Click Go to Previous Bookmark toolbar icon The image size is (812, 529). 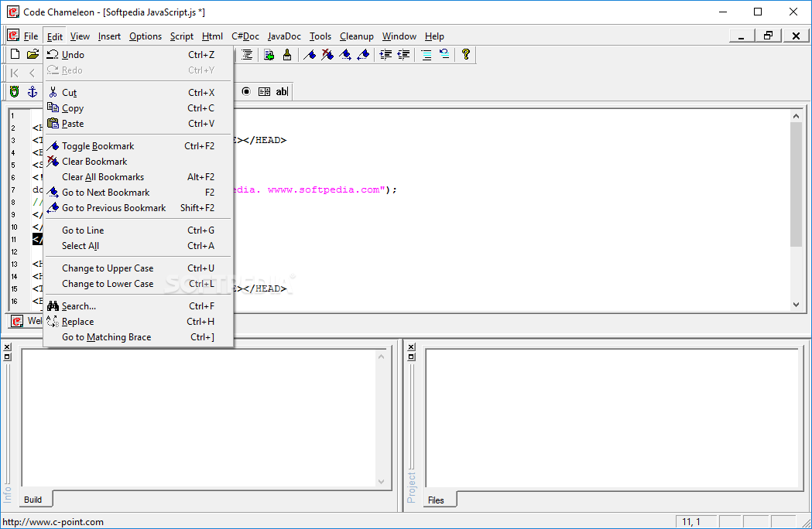[x=363, y=54]
